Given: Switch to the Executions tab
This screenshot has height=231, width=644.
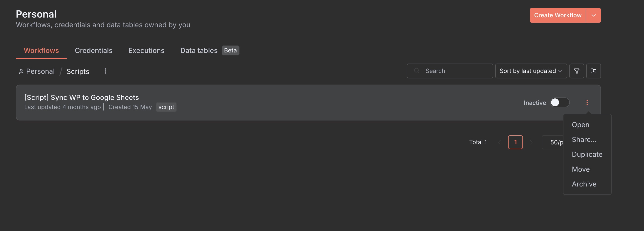Looking at the screenshot, I should pos(146,50).
